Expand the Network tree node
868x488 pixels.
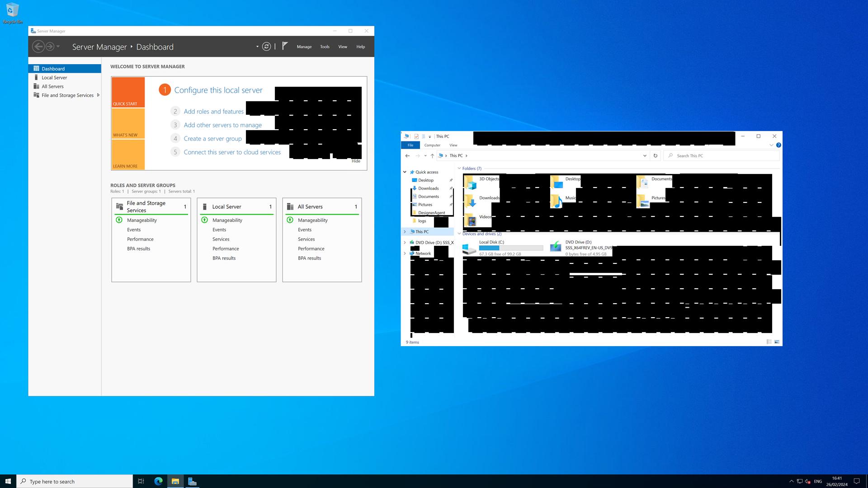pos(405,253)
